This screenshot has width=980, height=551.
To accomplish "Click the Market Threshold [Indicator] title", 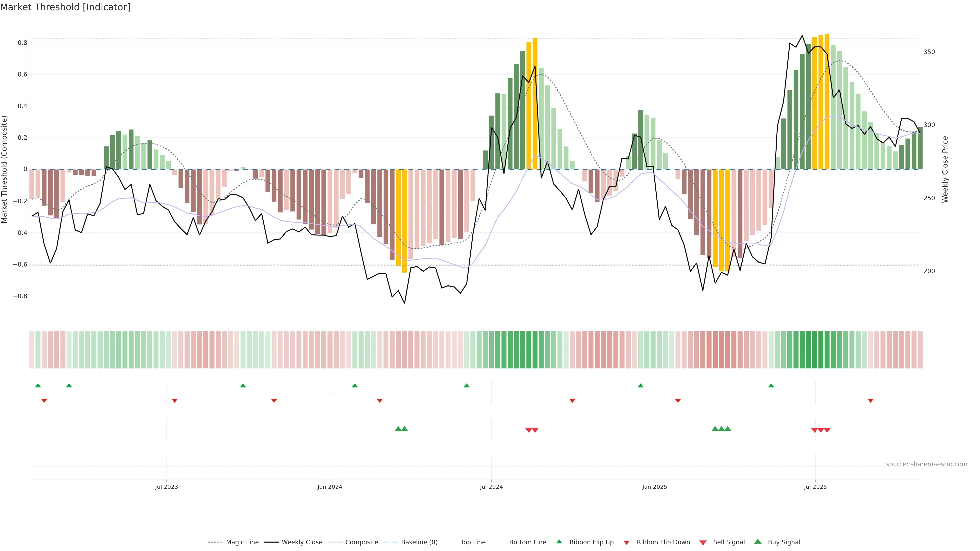I will coord(65,7).
